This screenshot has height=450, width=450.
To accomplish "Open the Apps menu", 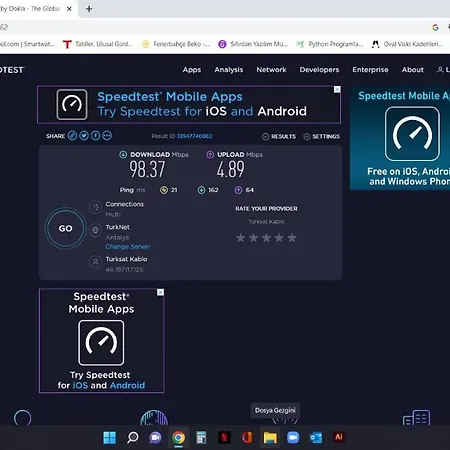I will (192, 70).
